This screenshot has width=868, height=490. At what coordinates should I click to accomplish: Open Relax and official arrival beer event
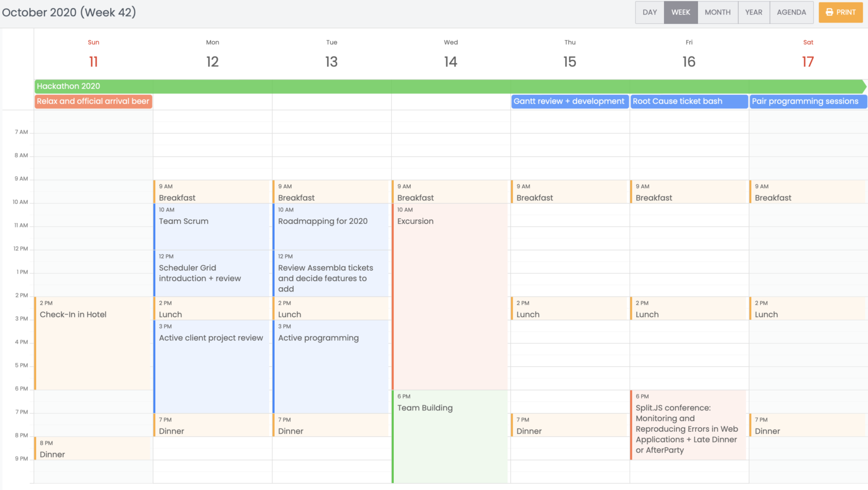[x=93, y=102]
